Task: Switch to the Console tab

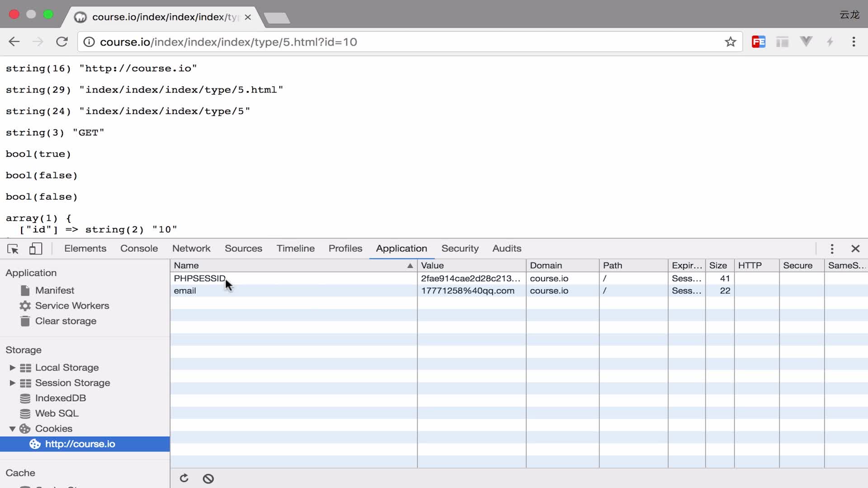Action: point(139,249)
